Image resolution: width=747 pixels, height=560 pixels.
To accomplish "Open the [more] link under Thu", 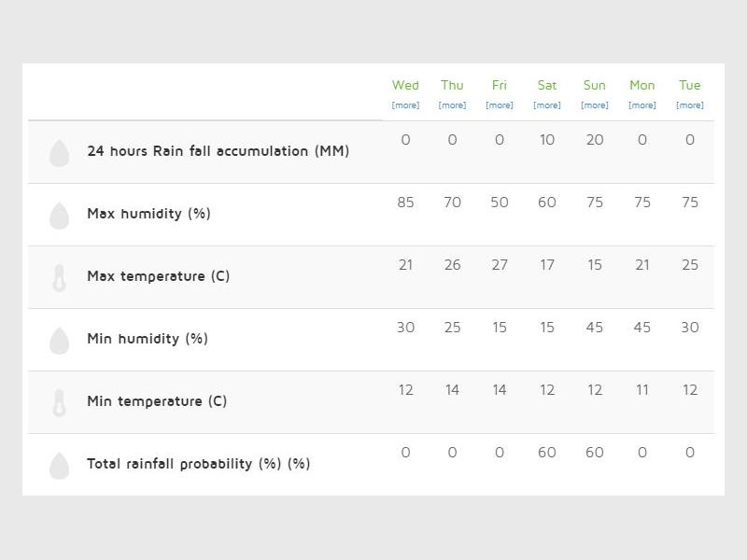I will (x=452, y=105).
